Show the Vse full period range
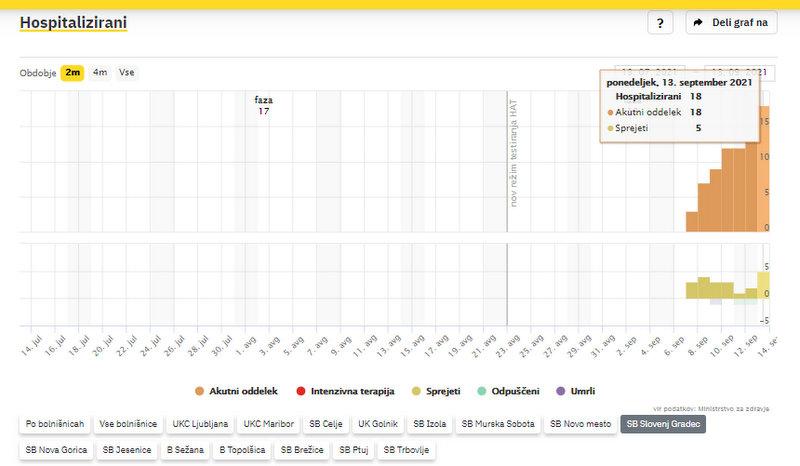This screenshot has width=800, height=466. click(127, 72)
